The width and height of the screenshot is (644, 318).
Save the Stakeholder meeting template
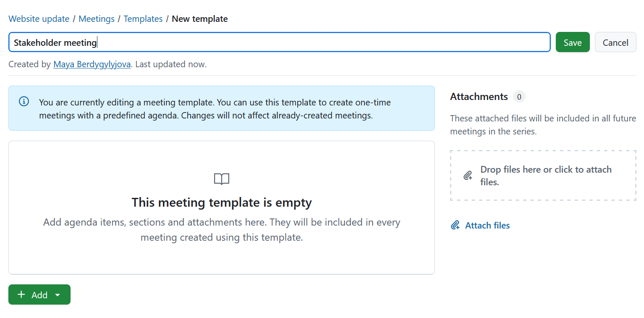pos(572,42)
